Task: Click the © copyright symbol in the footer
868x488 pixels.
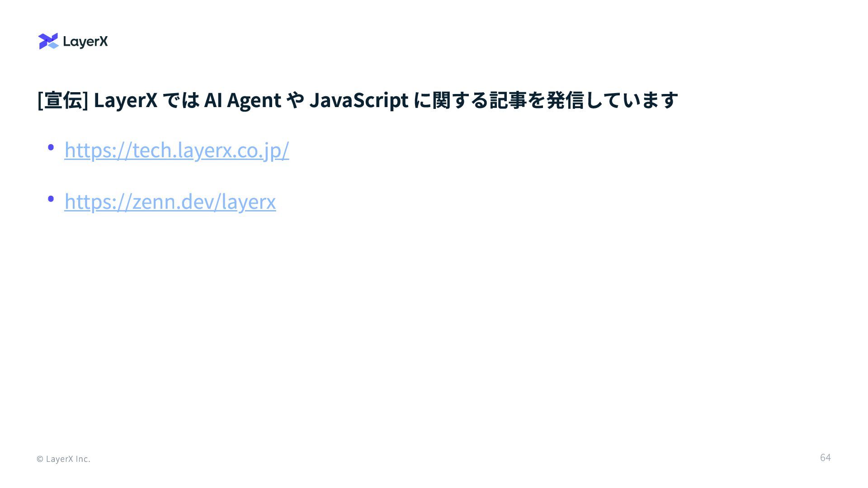Action: point(40,459)
